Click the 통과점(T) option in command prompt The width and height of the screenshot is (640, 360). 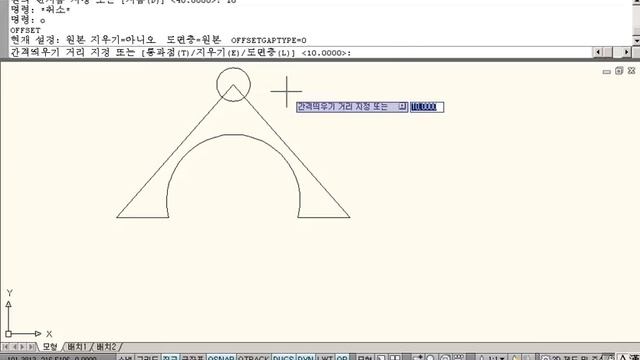tap(167, 53)
